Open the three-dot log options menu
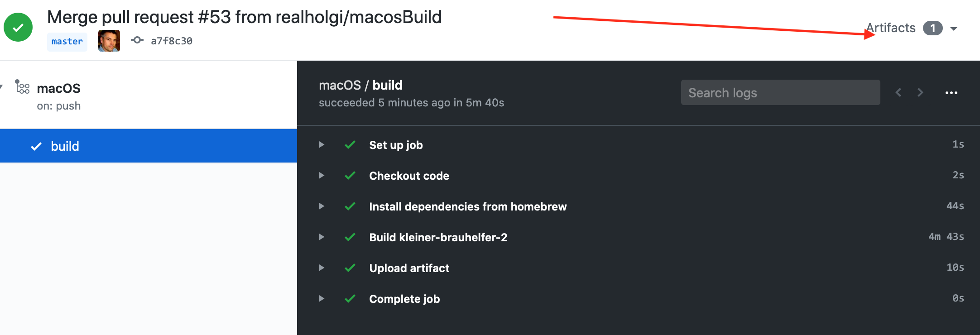Viewport: 980px width, 335px height. 951,93
